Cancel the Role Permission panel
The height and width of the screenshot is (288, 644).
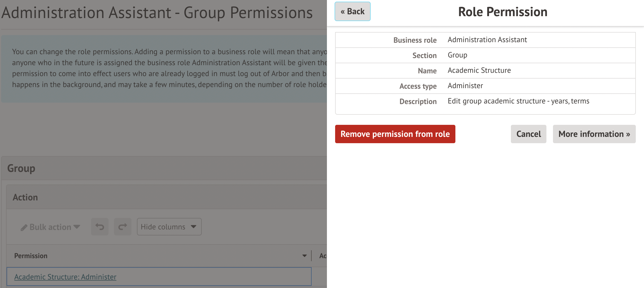(528, 134)
